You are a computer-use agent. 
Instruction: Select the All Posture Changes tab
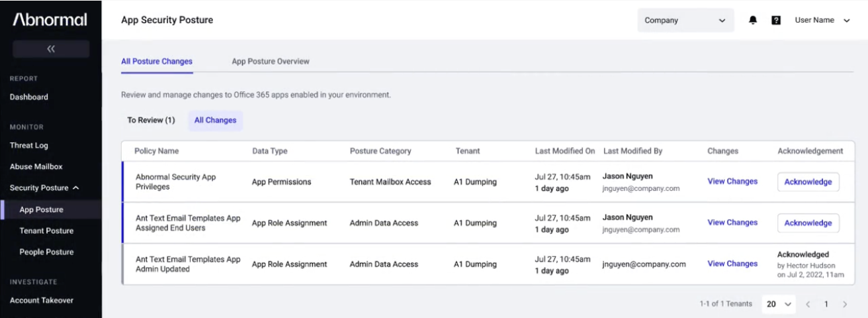pyautogui.click(x=157, y=62)
